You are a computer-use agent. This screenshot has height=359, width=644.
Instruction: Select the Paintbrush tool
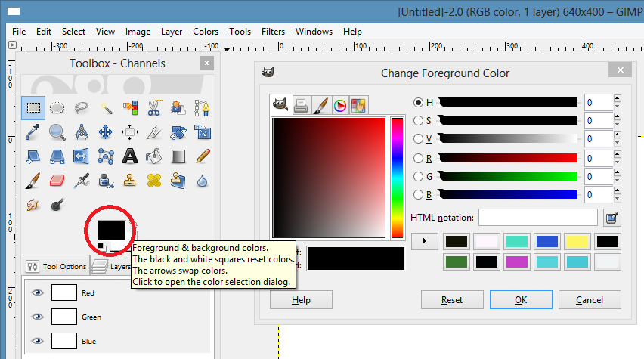[33, 181]
